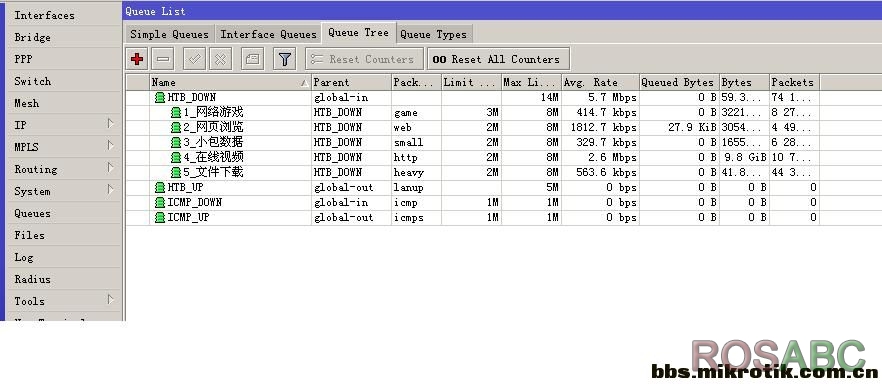Click the 3M limit cell for game

tap(471, 112)
